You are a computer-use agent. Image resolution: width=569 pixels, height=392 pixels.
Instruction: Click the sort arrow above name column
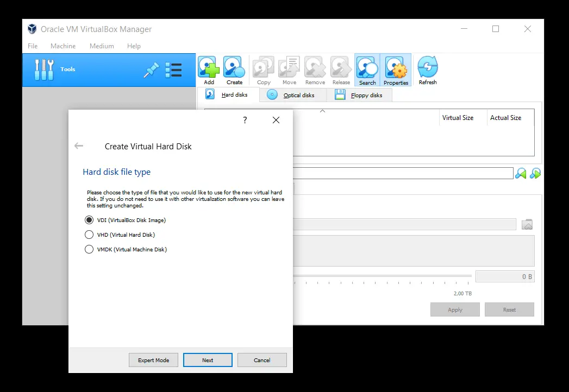point(322,111)
